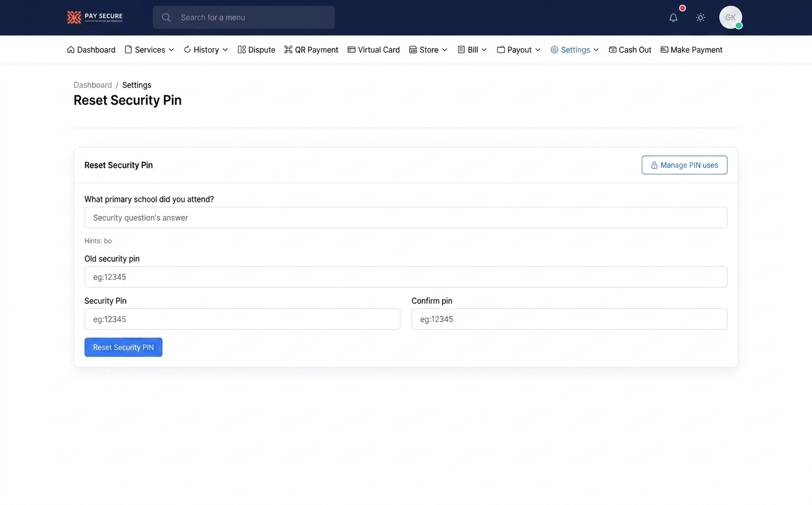Go to Dashboard from the navigation bar
Image resolution: width=812 pixels, height=505 pixels.
pyautogui.click(x=91, y=50)
